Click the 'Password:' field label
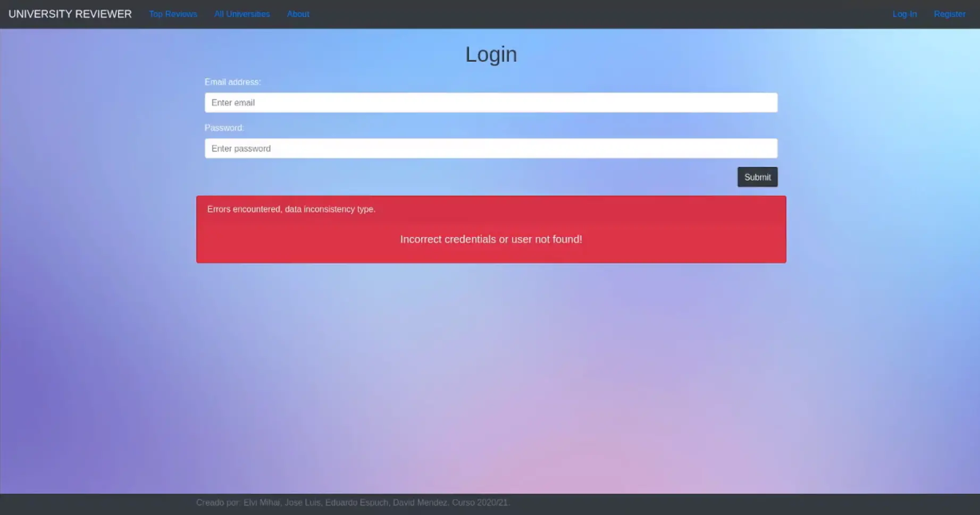980x515 pixels. [224, 128]
